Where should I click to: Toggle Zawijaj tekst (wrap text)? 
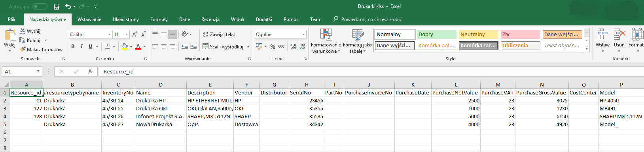[x=219, y=35]
